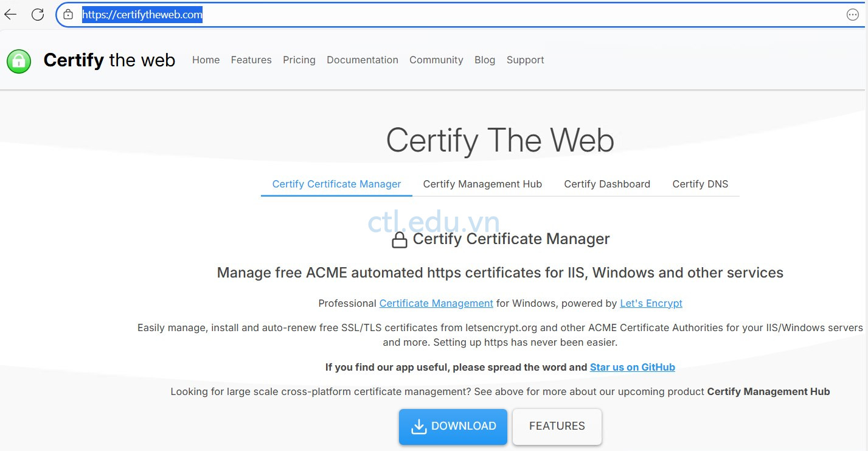Reload the page using the refresh icon

tap(38, 14)
